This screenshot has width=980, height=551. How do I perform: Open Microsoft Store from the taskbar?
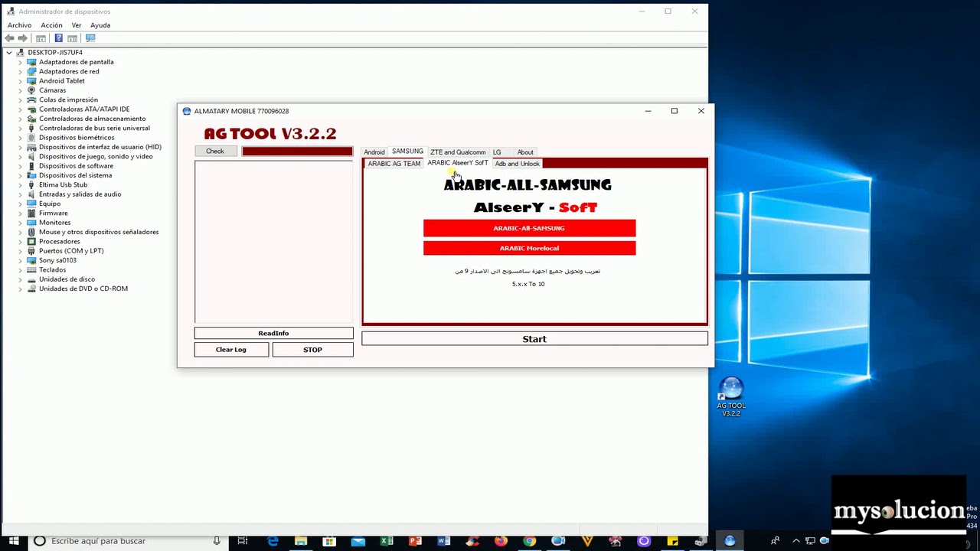(x=329, y=541)
